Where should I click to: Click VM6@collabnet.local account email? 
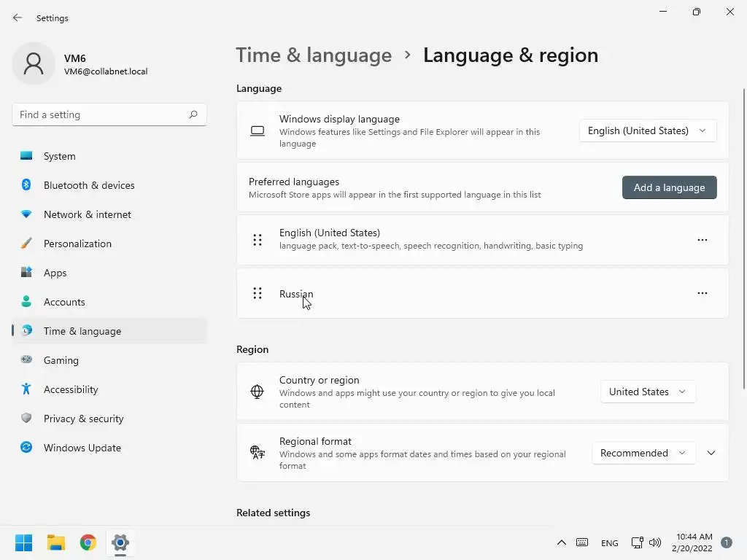tap(106, 71)
